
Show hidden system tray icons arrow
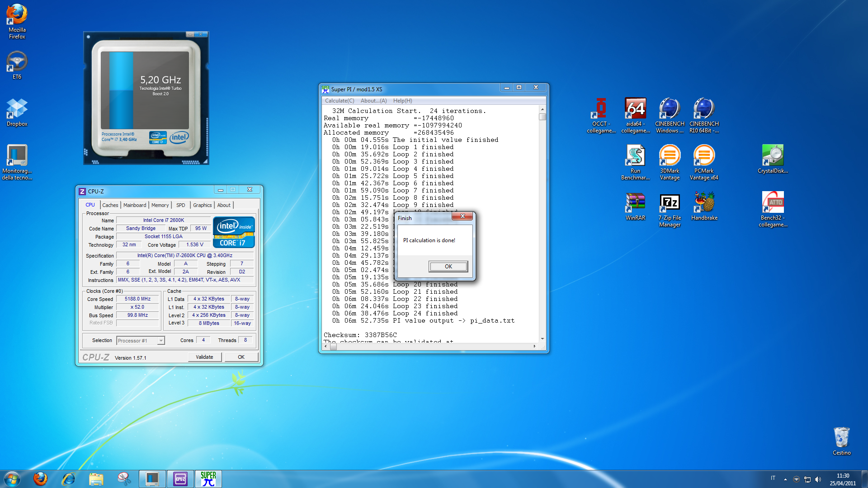(785, 479)
